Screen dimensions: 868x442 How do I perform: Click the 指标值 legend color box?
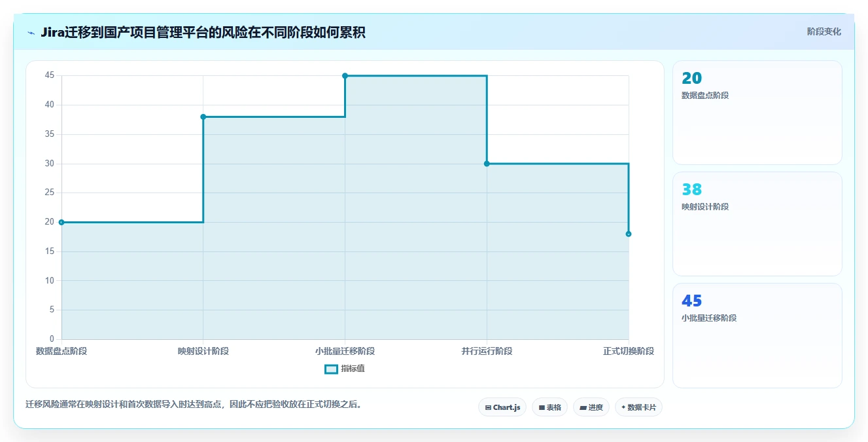(x=331, y=369)
